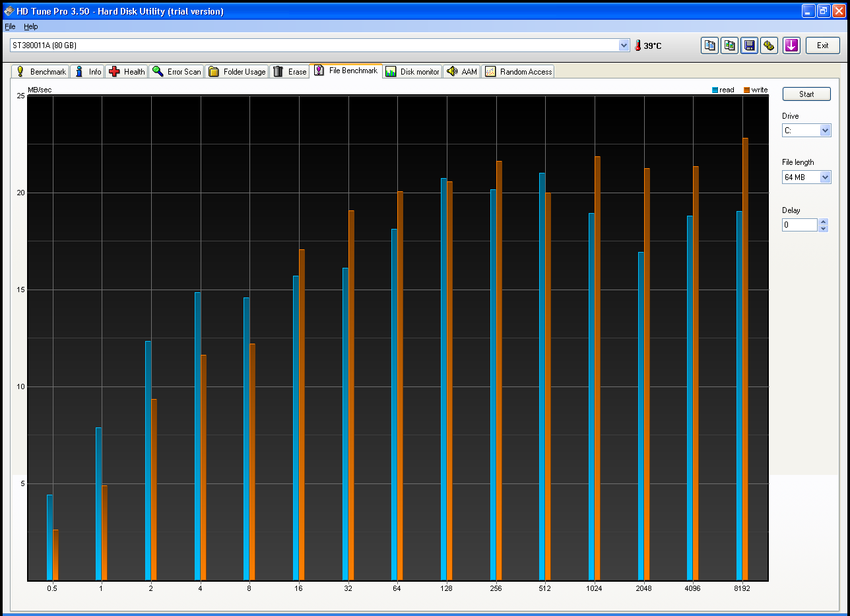Click the magnifier Error Scan icon

click(158, 71)
